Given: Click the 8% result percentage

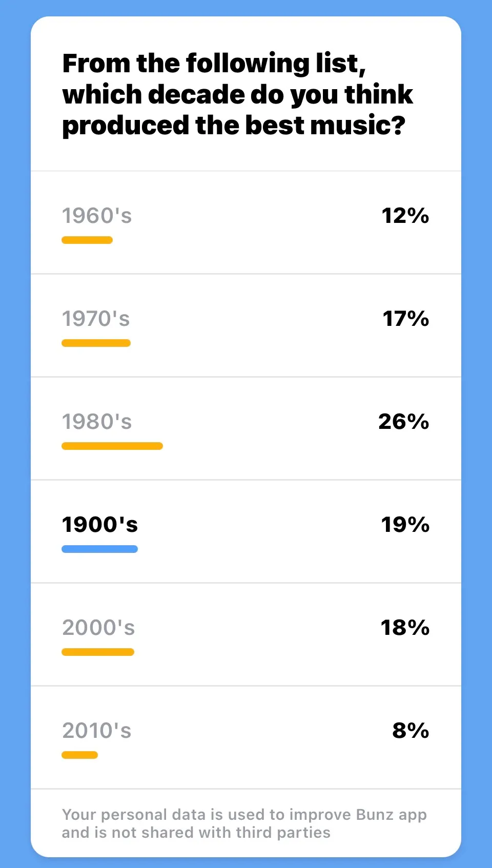Looking at the screenshot, I should click(411, 731).
